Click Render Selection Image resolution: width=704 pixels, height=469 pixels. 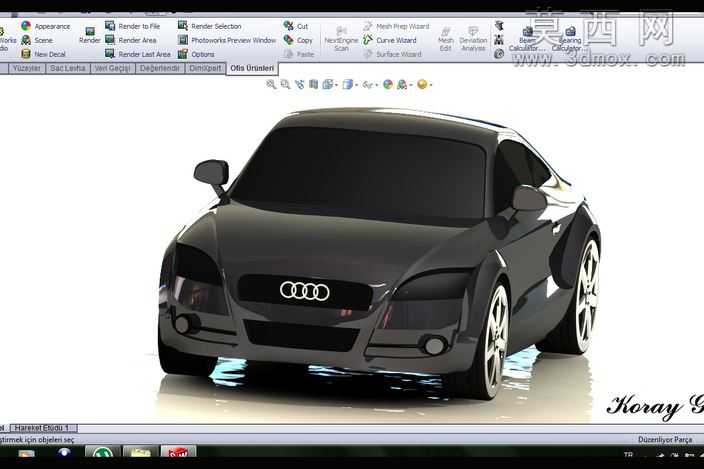(210, 26)
